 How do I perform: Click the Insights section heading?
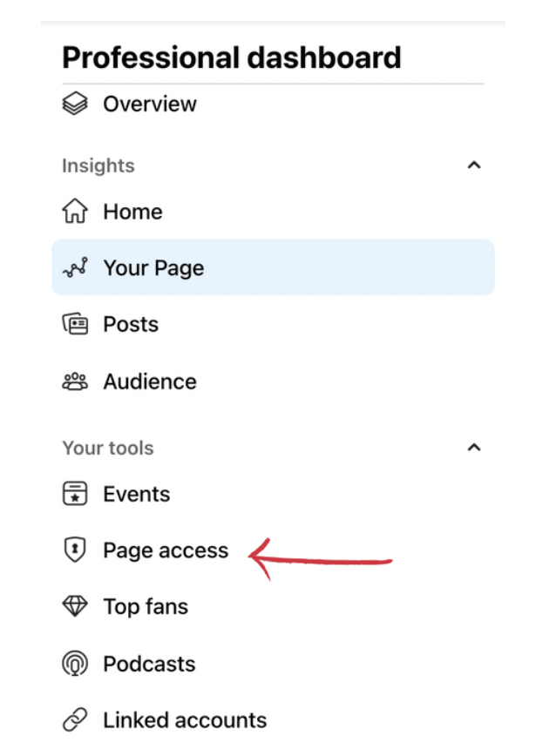coord(98,165)
